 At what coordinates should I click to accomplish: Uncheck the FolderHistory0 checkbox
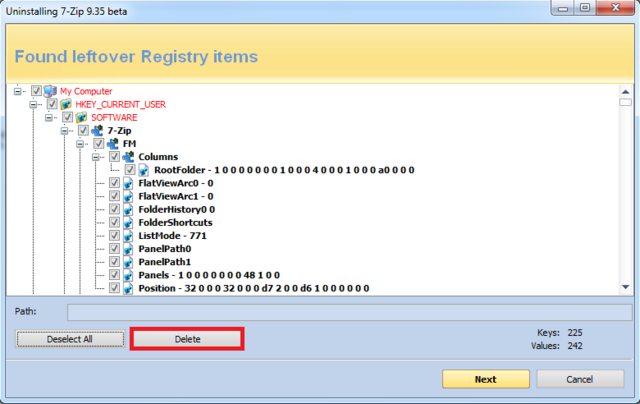pos(114,209)
